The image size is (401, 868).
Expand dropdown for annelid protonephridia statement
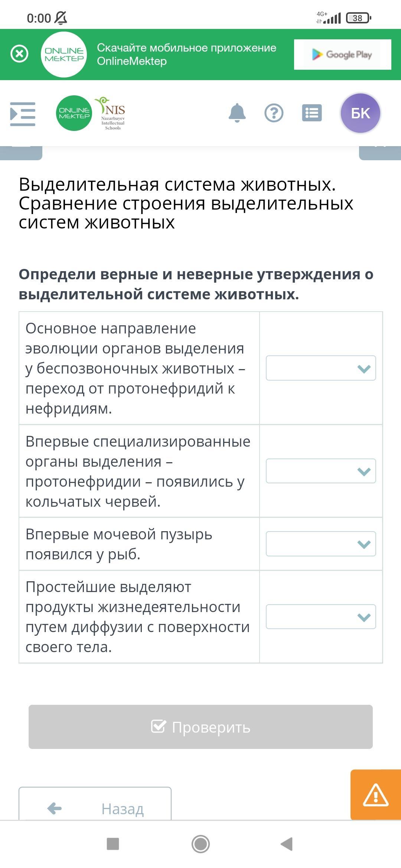(x=321, y=471)
